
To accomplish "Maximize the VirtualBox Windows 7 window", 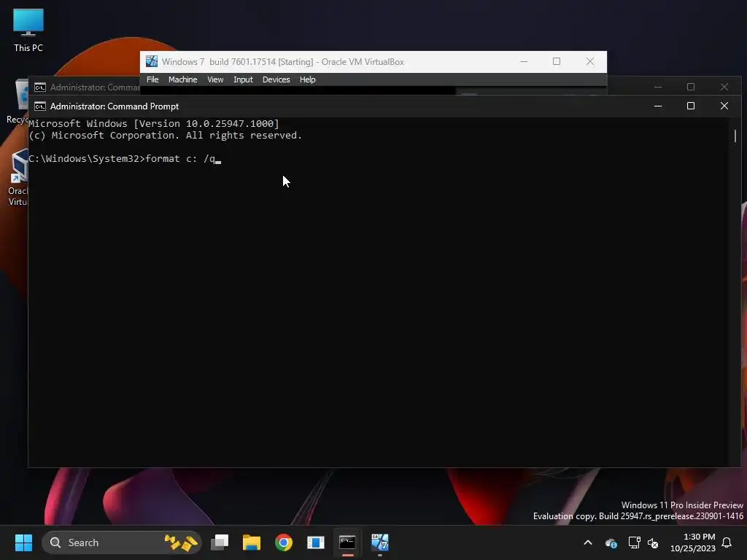I will 557,61.
